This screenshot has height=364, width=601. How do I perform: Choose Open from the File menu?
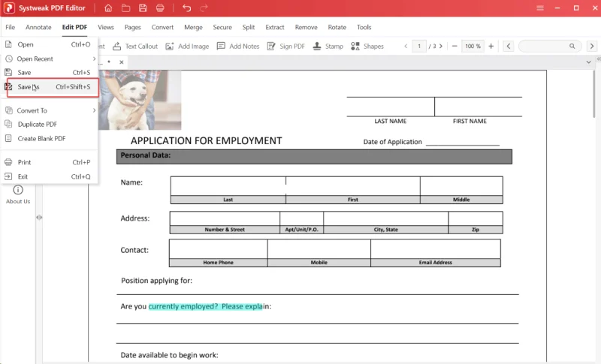[49, 44]
